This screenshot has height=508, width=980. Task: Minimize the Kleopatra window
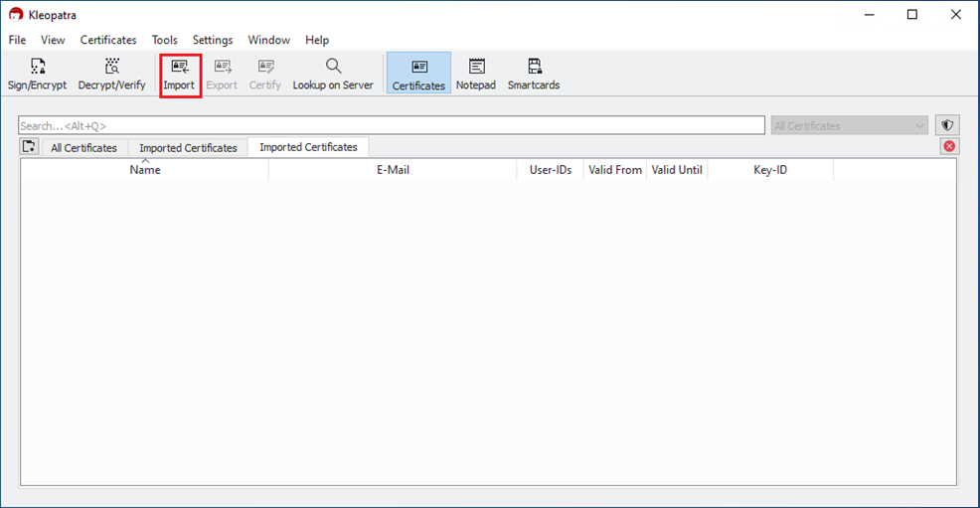pos(870,14)
